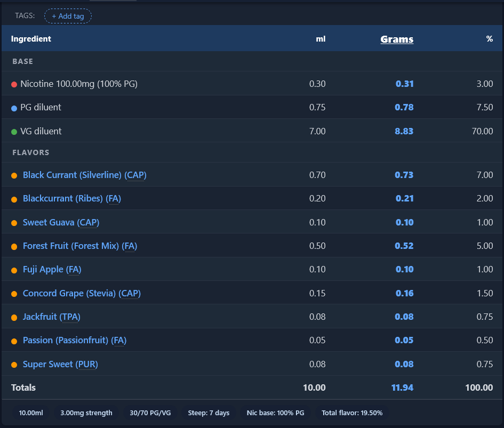Click orange dot next to Concord Grape
The height and width of the screenshot is (428, 504).
tap(14, 294)
